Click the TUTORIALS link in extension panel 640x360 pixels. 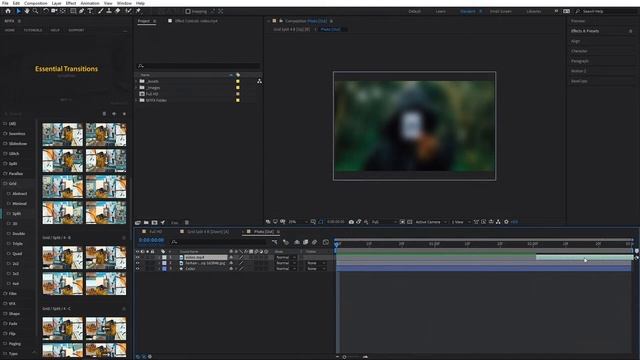click(x=33, y=30)
